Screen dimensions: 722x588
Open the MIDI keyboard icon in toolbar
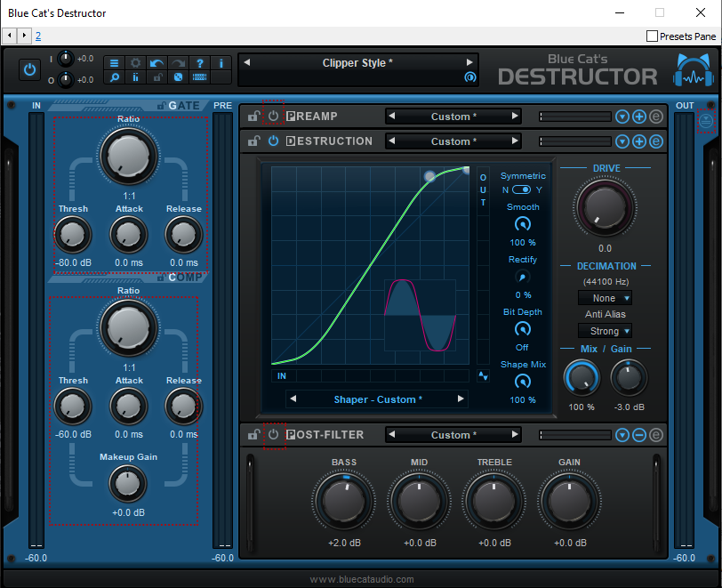[x=200, y=77]
